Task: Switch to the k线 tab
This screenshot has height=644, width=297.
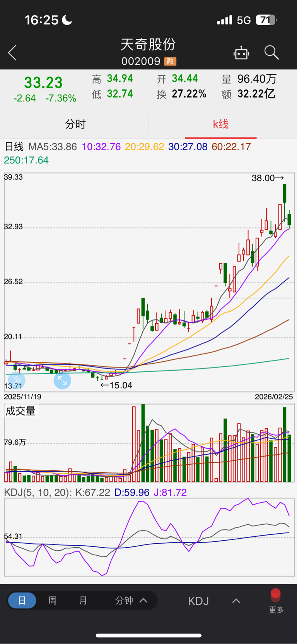Action: pyautogui.click(x=220, y=124)
